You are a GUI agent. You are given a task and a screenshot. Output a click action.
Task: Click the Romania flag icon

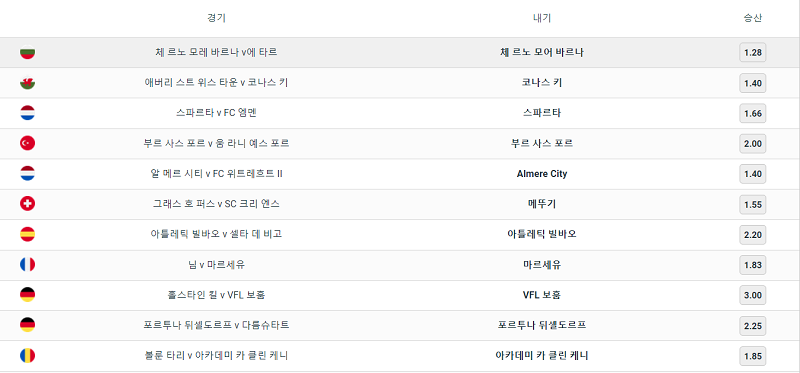(27, 356)
